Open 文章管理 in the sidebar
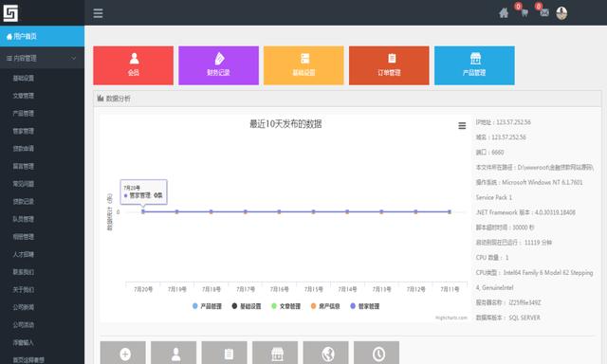 (x=24, y=96)
